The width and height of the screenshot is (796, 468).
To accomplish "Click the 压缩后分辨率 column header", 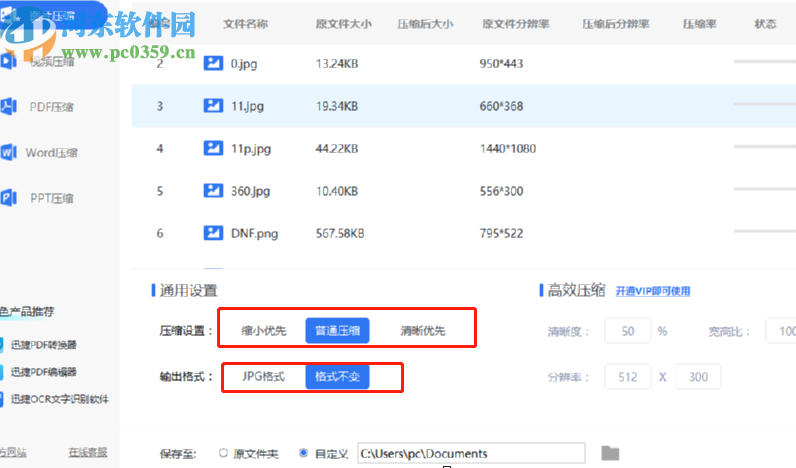I will tap(616, 24).
